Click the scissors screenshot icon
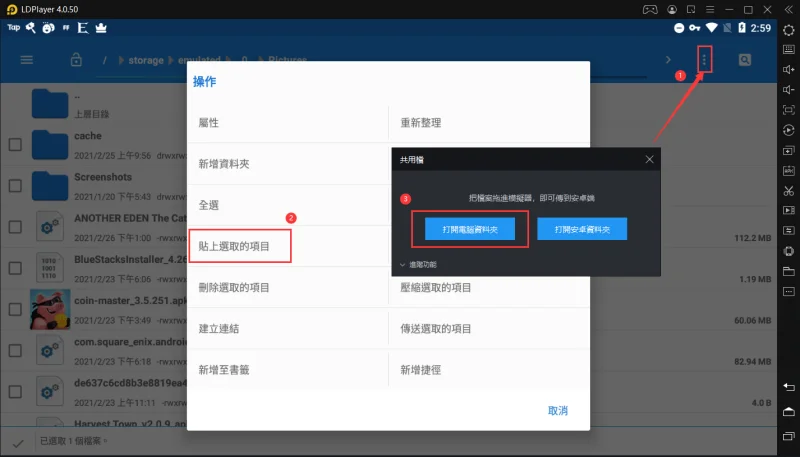This screenshot has height=457, width=800. [x=789, y=191]
